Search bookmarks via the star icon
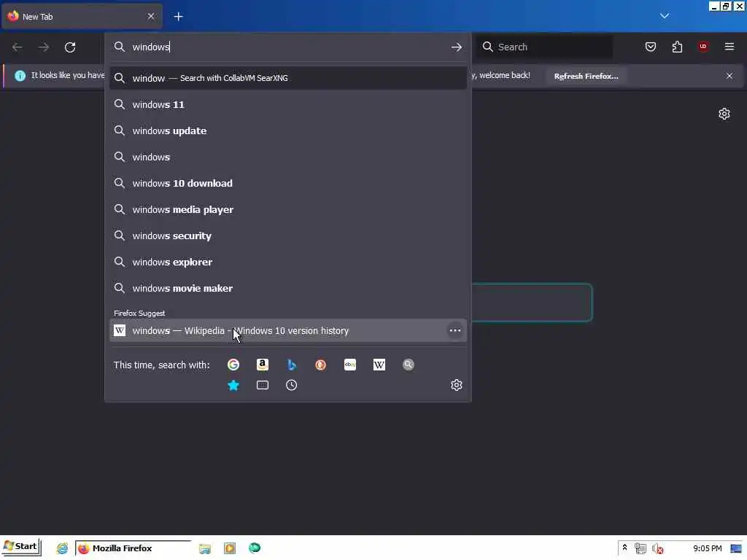The image size is (747, 560). tap(233, 385)
